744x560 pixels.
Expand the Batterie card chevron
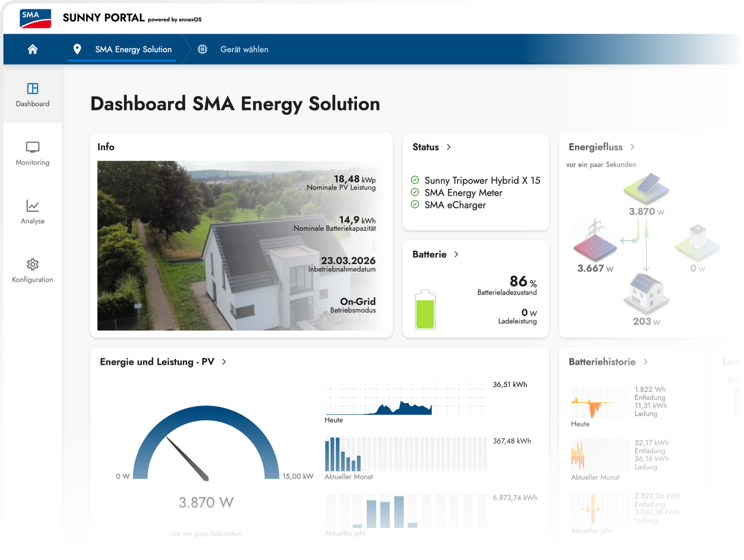click(x=456, y=254)
